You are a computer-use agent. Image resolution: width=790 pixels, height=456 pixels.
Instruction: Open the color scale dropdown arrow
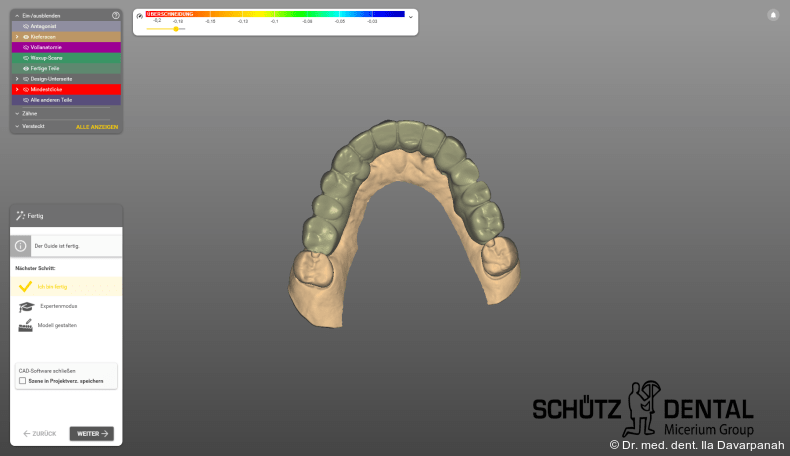pyautogui.click(x=410, y=17)
